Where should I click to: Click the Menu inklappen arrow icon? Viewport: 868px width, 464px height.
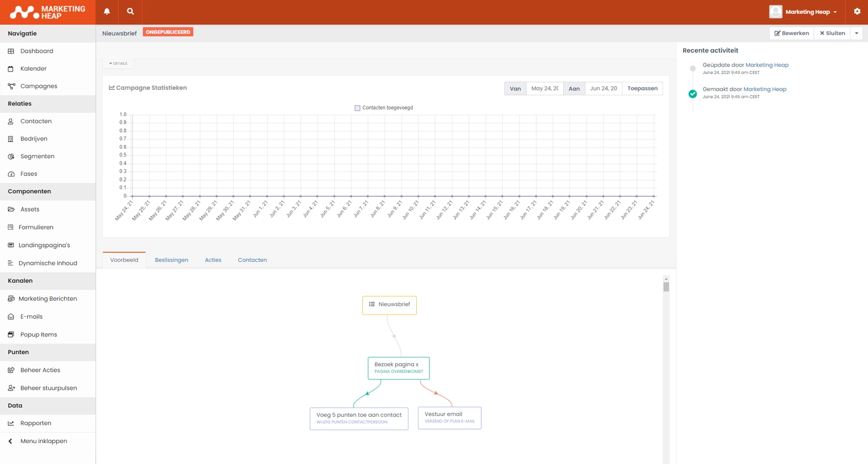[11, 441]
